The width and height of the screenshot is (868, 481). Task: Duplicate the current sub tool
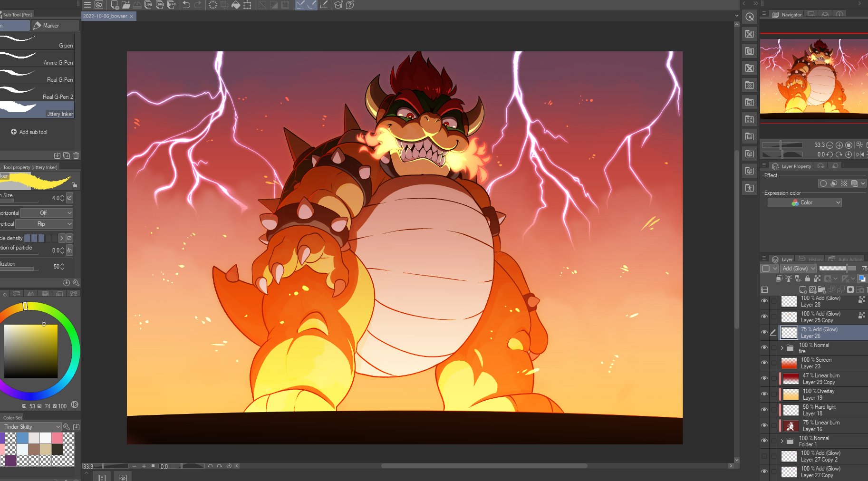tap(67, 155)
